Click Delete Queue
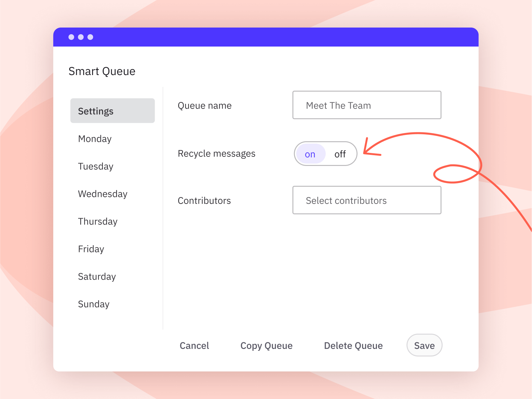Image resolution: width=532 pixels, height=399 pixels. point(353,345)
